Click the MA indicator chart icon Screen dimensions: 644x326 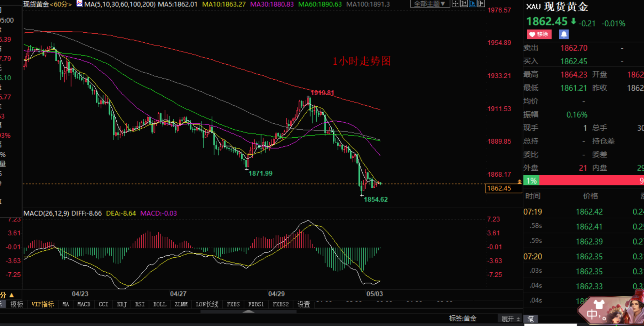(80, 4)
